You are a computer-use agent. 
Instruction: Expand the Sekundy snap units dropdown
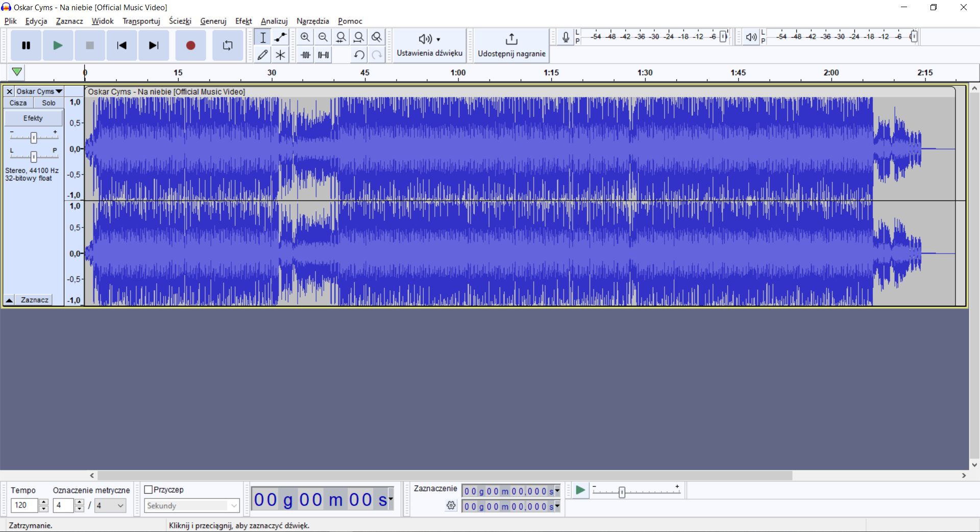(191, 505)
